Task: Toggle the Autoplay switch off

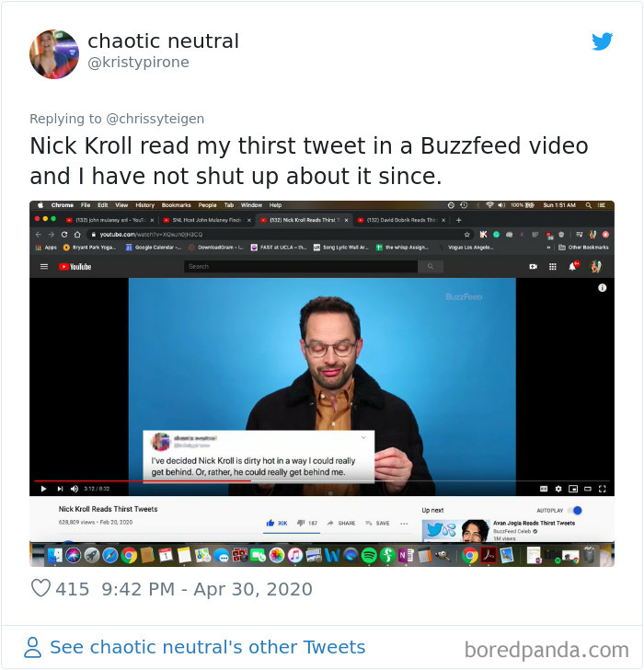Action: click(577, 510)
